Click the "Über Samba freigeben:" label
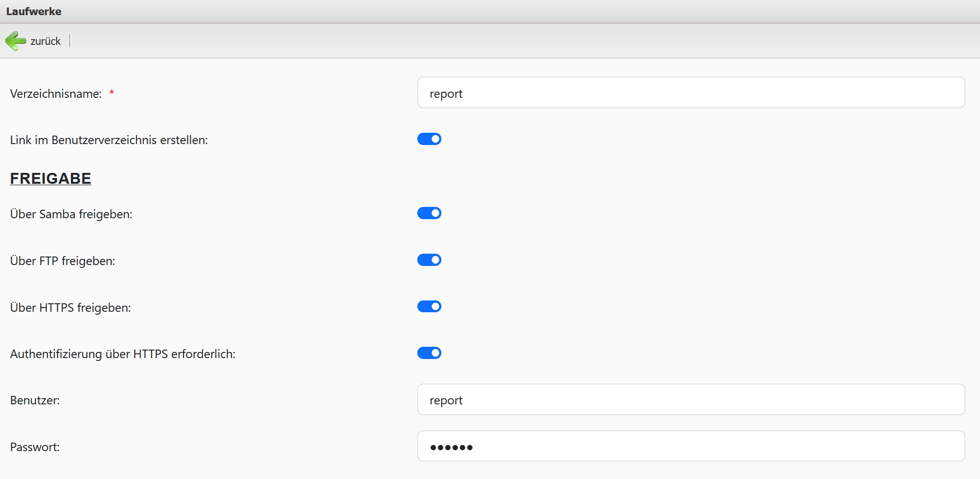980x479 pixels. 71,214
